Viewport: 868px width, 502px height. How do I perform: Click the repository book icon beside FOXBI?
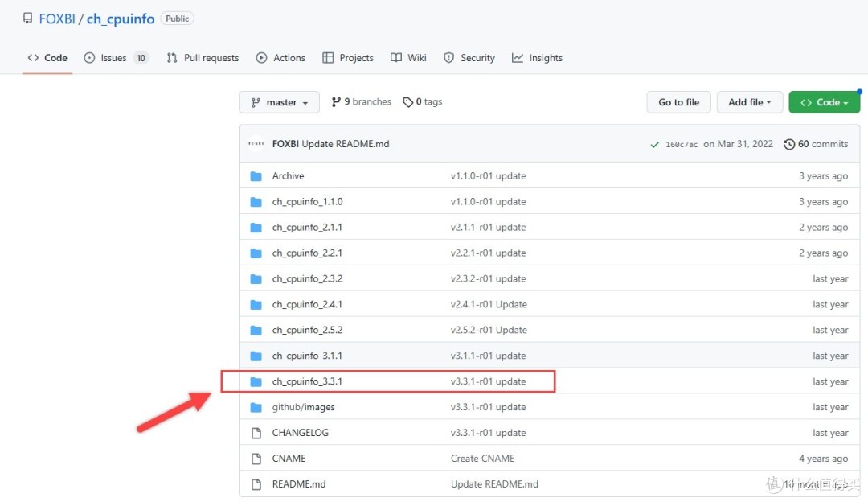(27, 19)
